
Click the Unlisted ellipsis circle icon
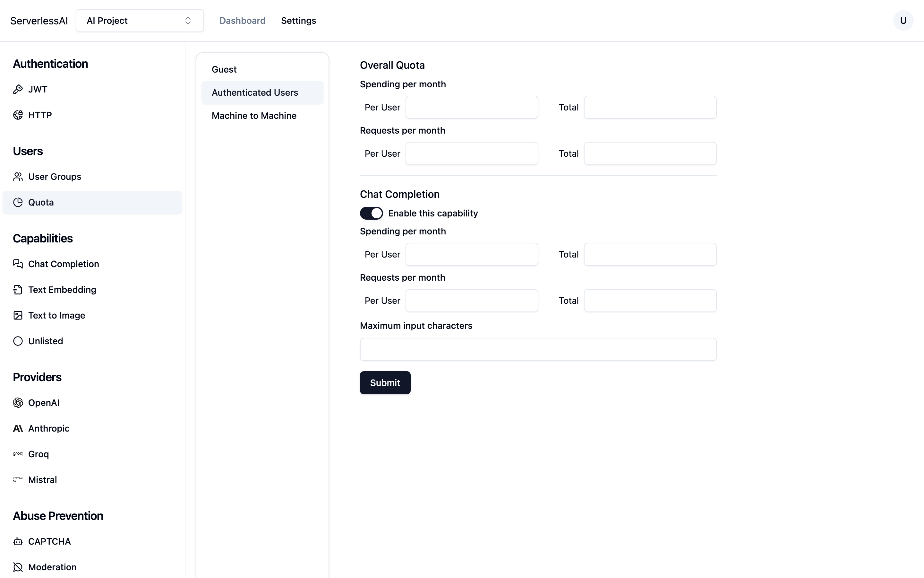click(18, 341)
